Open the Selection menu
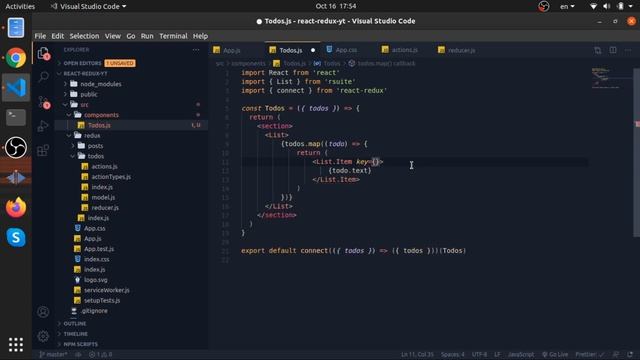 point(84,36)
